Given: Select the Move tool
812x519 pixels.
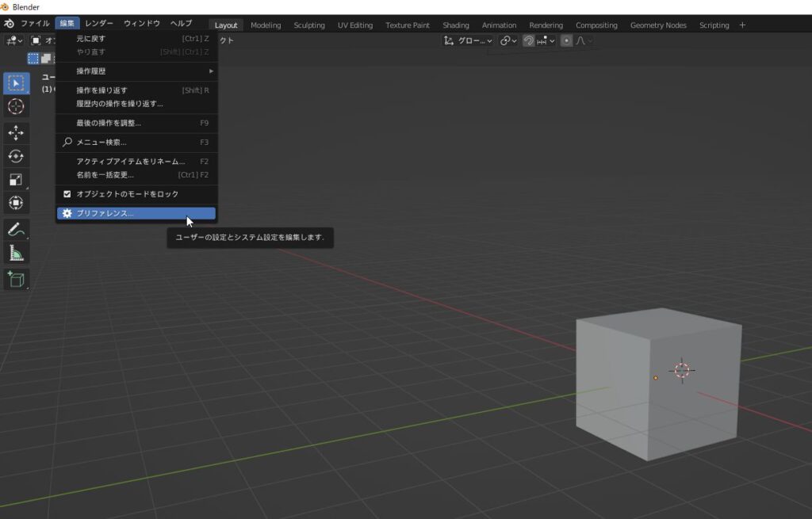Looking at the screenshot, I should [16, 133].
